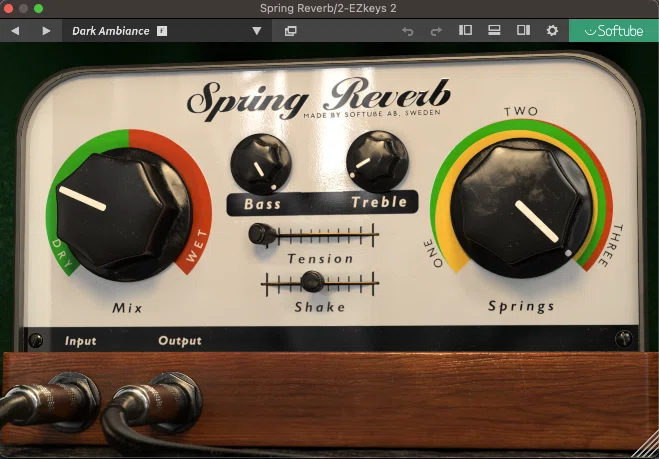Click the Bass knob
659x459 pixels.
tap(261, 164)
